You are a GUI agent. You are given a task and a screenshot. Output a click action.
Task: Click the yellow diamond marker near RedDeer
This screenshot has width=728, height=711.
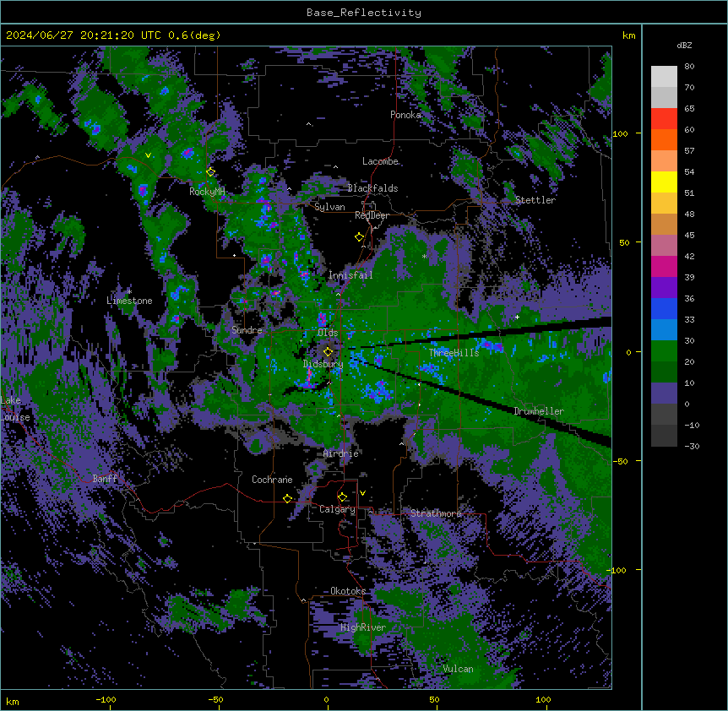click(x=359, y=237)
